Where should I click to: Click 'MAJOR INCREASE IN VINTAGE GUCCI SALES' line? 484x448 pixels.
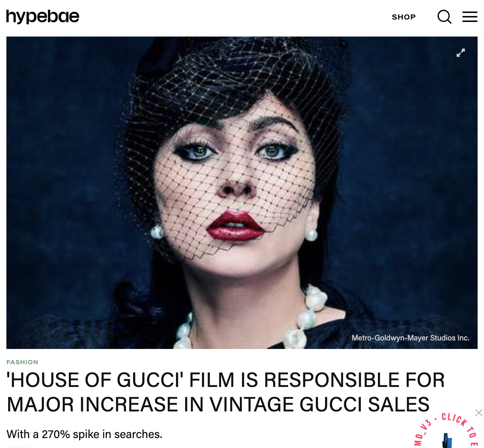[x=218, y=405]
